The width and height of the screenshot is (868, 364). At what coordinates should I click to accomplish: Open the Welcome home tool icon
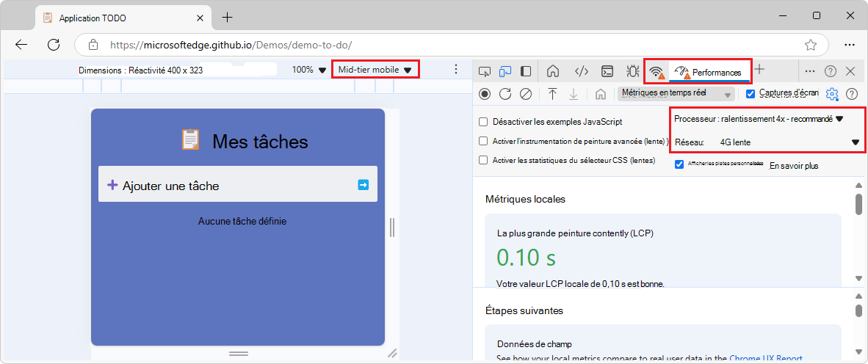click(552, 70)
